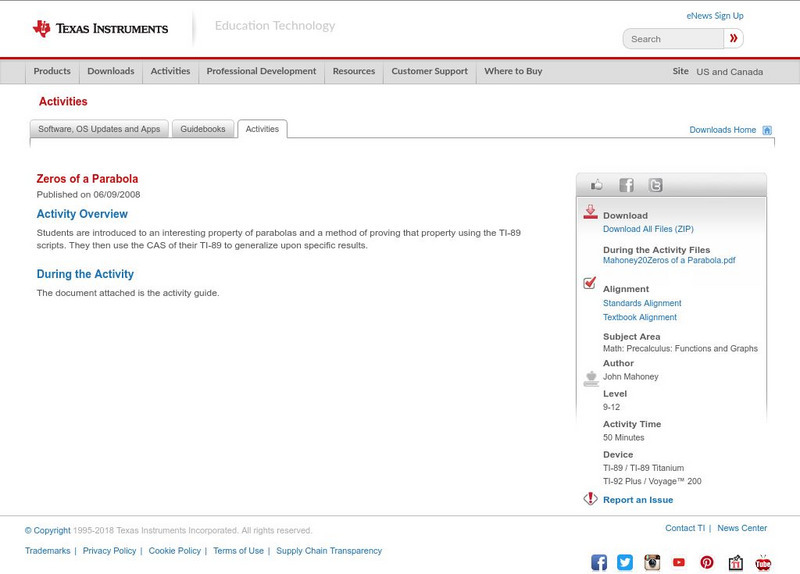Click the 50 Minutes activity time
800x574 pixels.
[x=623, y=438]
